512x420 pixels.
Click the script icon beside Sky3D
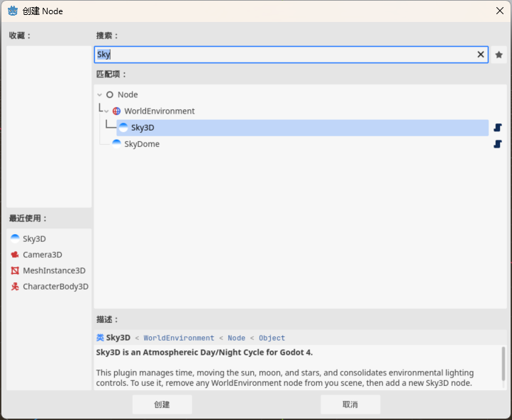point(497,128)
